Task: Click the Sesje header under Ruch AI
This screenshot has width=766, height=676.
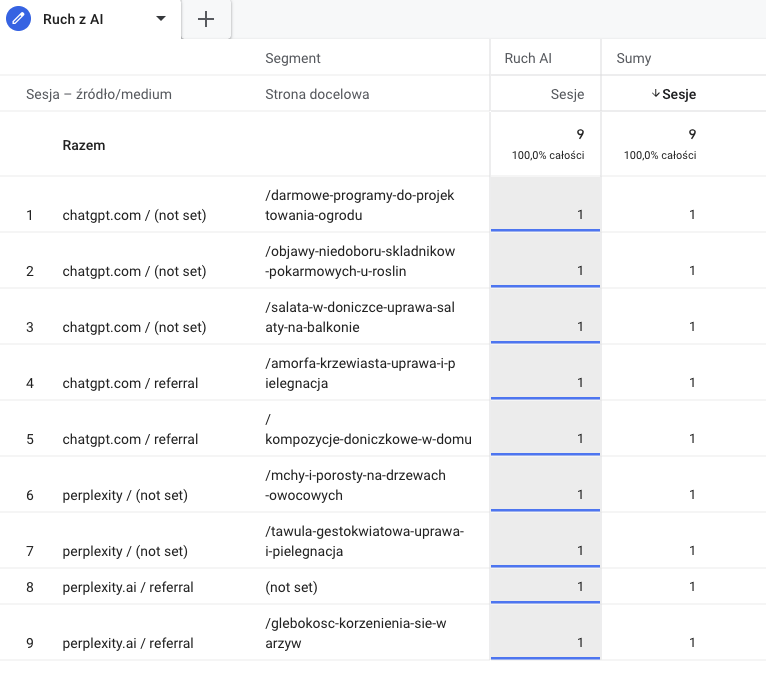Action: 567,94
